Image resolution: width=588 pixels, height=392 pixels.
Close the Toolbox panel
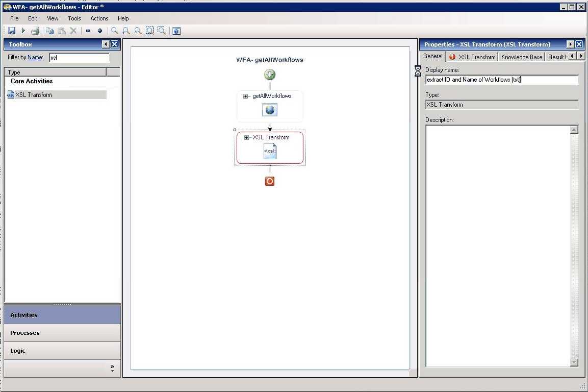(x=115, y=44)
